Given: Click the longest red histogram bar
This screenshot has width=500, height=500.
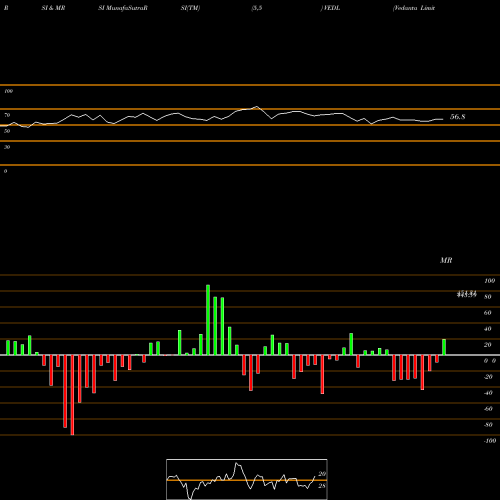Looking at the screenshot, I should 72,395.
